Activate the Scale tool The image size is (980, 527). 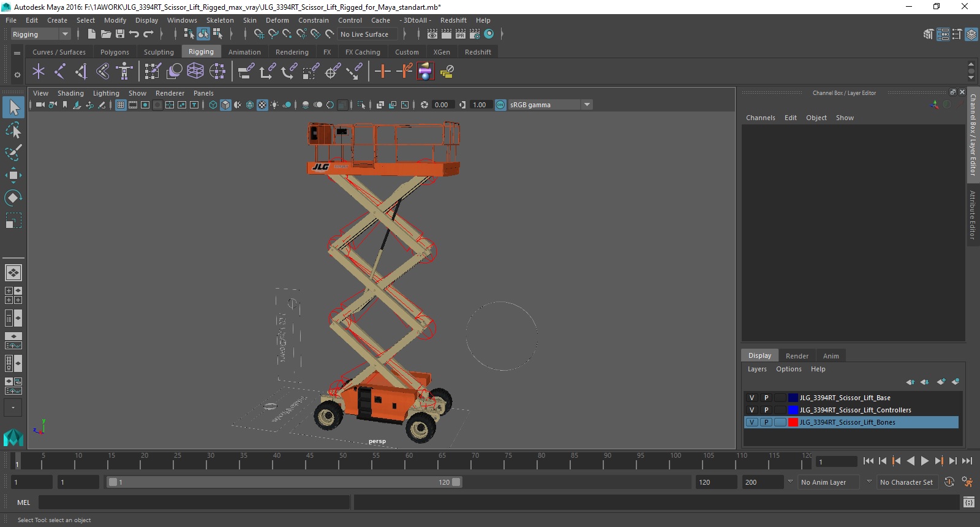[13, 221]
